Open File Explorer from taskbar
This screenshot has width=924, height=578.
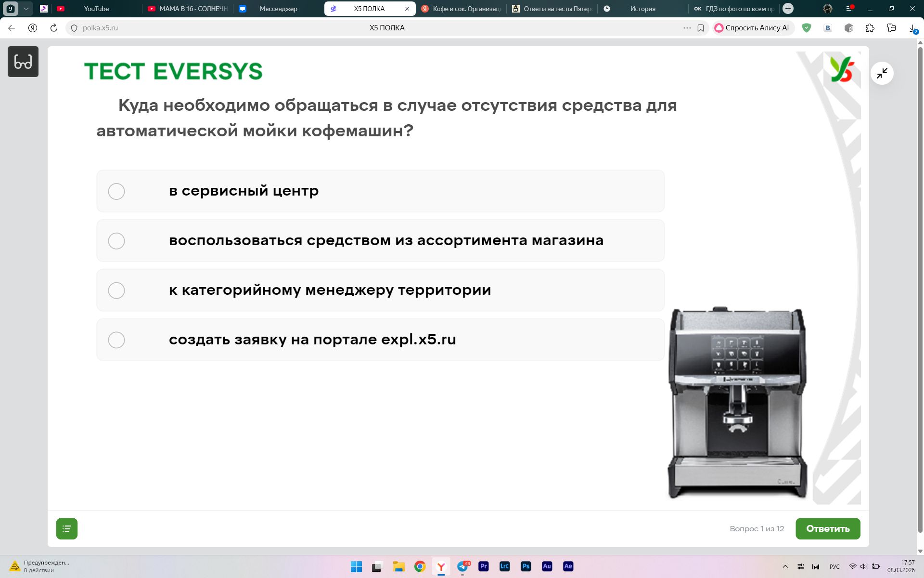click(x=398, y=566)
